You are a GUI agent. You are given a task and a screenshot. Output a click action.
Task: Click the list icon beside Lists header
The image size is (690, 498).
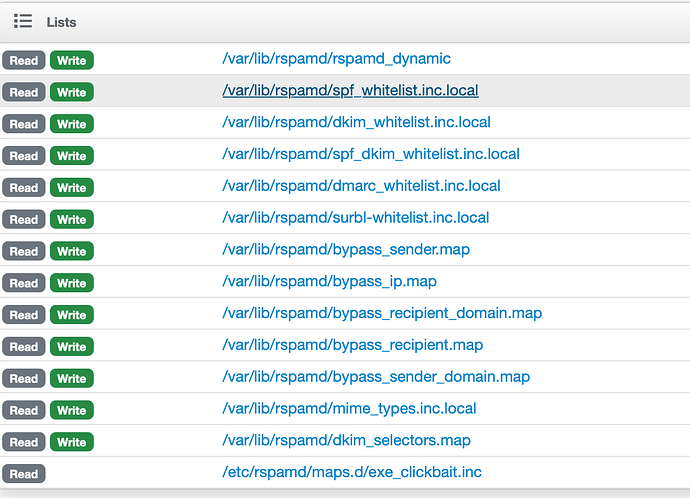pos(23,21)
